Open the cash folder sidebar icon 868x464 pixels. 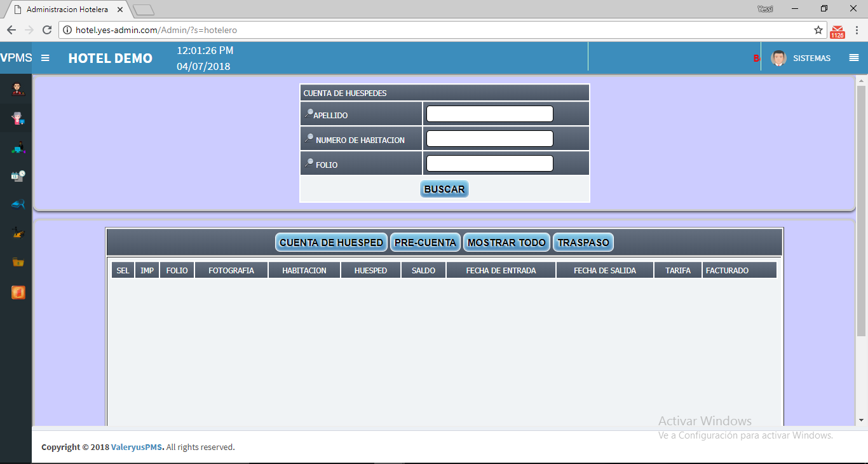pos(18,262)
